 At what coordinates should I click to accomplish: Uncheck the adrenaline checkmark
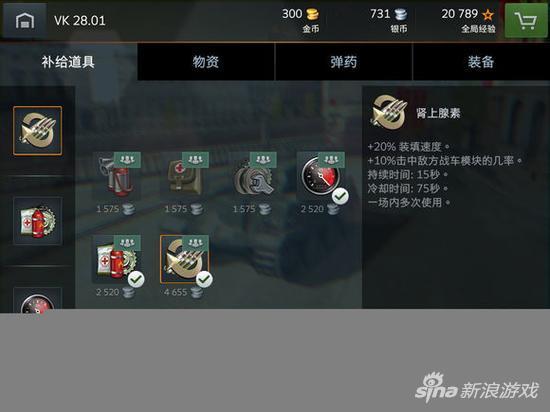click(x=204, y=279)
